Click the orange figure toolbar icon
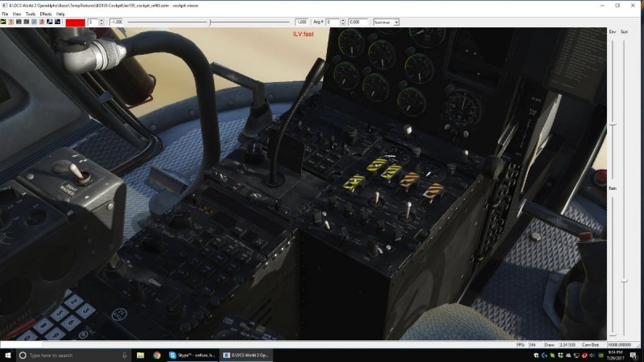 10,22
